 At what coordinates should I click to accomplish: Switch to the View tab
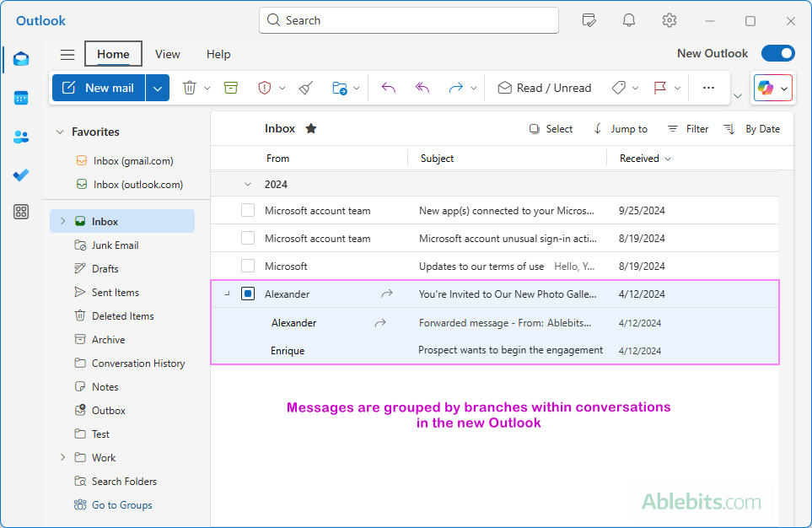tap(167, 54)
